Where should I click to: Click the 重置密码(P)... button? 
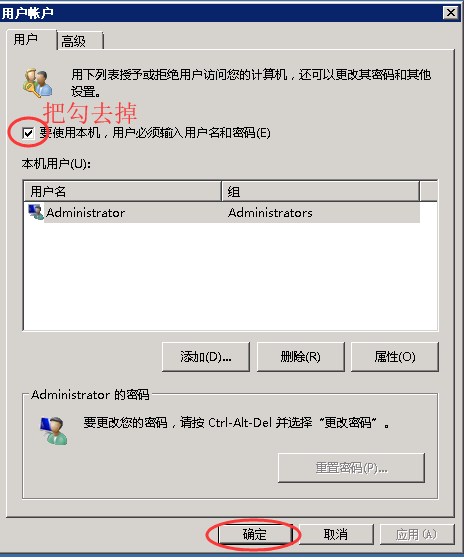click(351, 468)
